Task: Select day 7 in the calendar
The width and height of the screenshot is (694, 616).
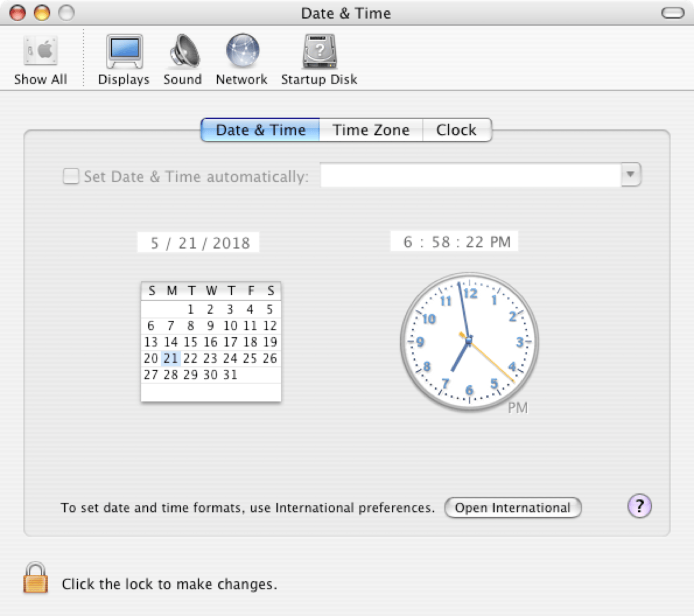Action: pos(171,326)
